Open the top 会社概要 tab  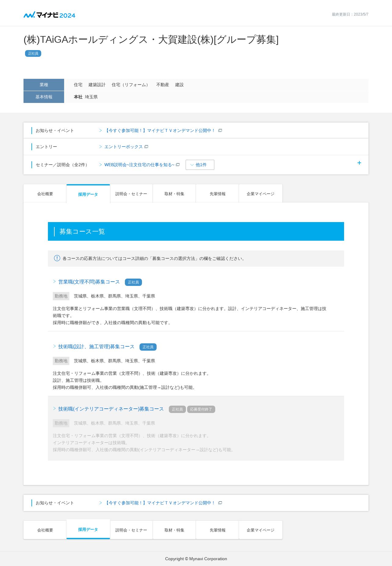pyautogui.click(x=45, y=194)
